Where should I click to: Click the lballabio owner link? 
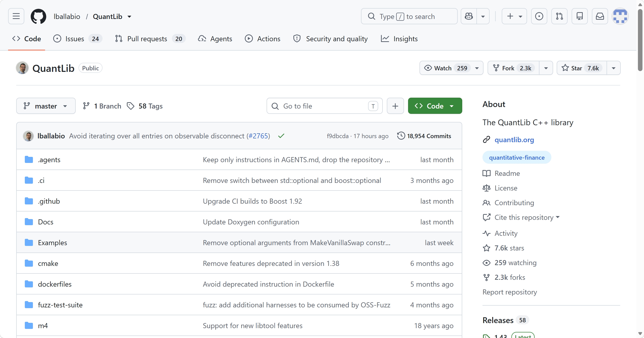[x=67, y=16]
